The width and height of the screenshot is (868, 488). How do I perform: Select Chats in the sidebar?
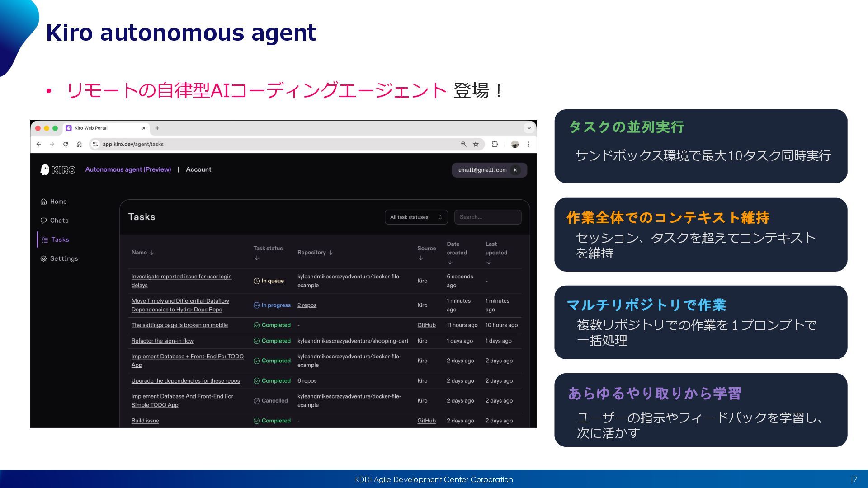(59, 221)
